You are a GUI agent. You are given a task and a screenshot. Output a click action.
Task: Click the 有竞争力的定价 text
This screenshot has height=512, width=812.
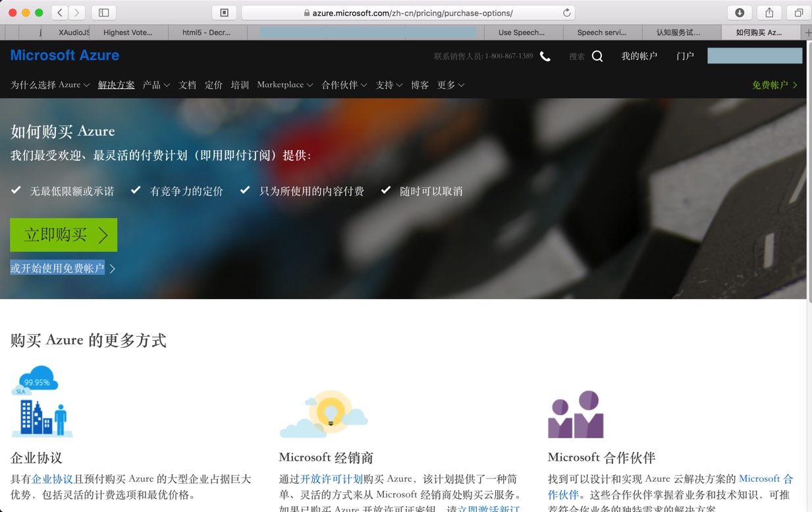point(186,191)
